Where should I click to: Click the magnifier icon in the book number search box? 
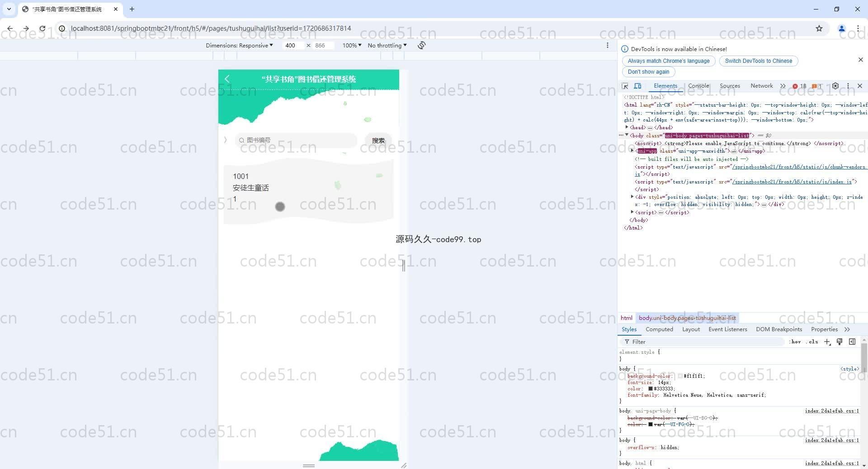pos(242,140)
